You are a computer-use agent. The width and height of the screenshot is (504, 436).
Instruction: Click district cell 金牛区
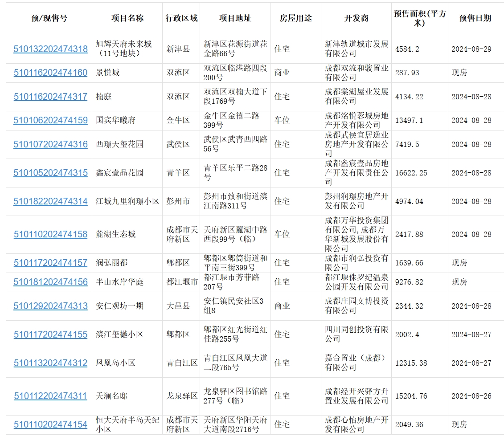click(x=178, y=121)
